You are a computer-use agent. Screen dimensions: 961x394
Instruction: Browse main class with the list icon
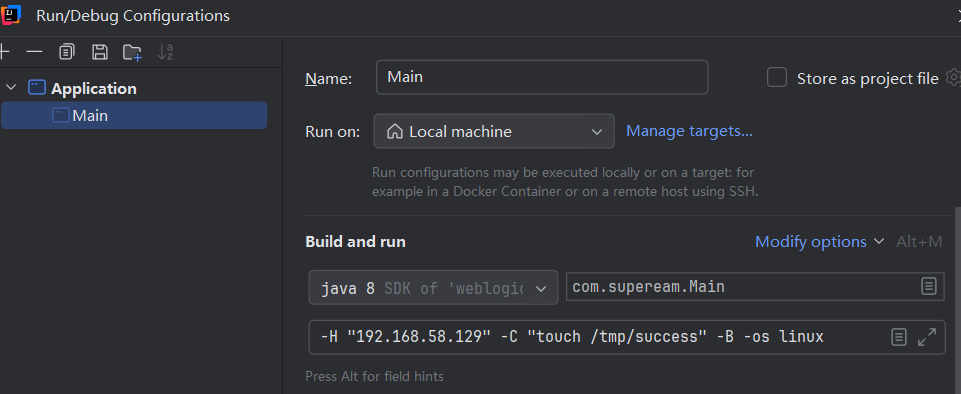point(929,286)
